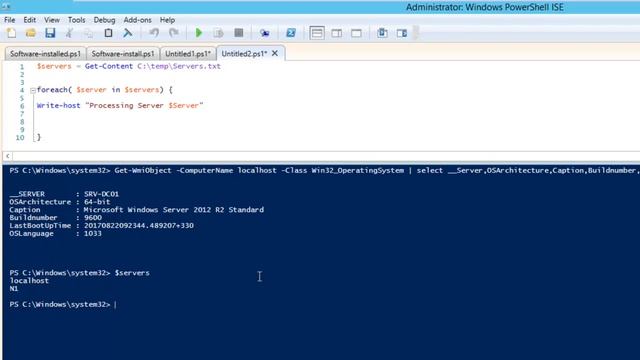Click the N1 output line in console
This screenshot has height=360, width=640.
pos(13,289)
